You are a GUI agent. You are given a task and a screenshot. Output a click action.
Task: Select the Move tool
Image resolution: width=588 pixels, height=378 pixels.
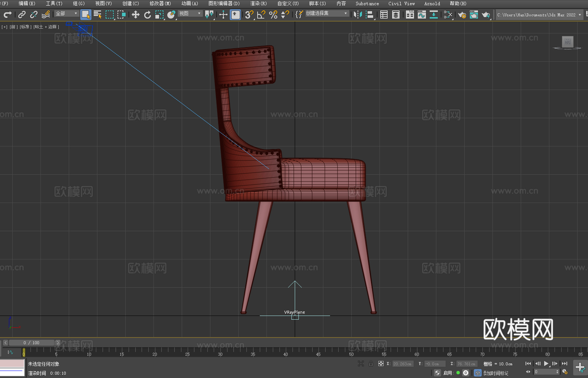click(x=136, y=14)
